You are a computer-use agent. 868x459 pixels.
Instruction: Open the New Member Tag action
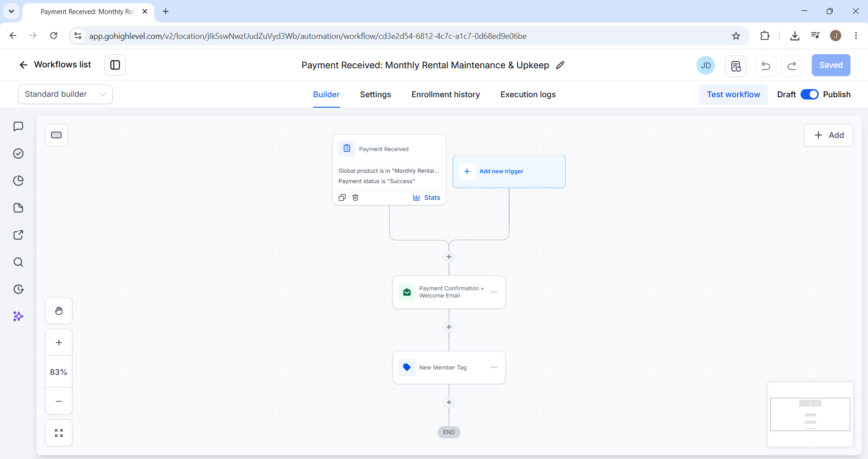(x=449, y=368)
